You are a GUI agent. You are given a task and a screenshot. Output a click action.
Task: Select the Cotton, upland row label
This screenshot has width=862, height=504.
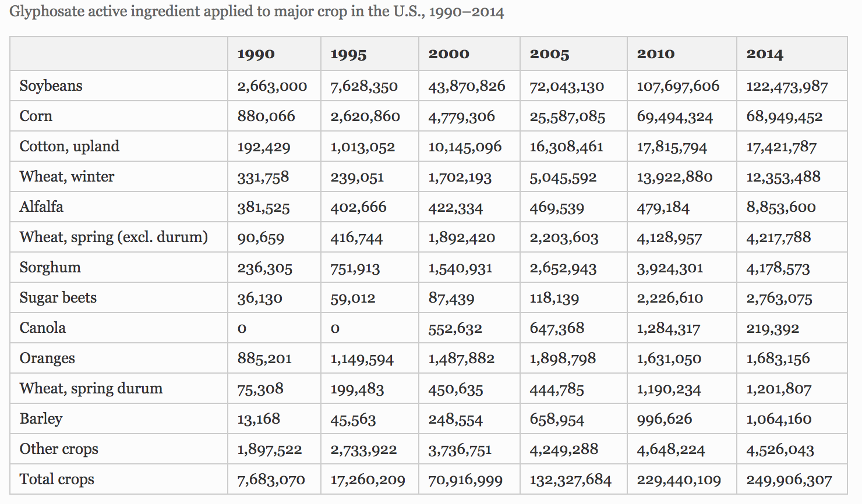tap(69, 146)
